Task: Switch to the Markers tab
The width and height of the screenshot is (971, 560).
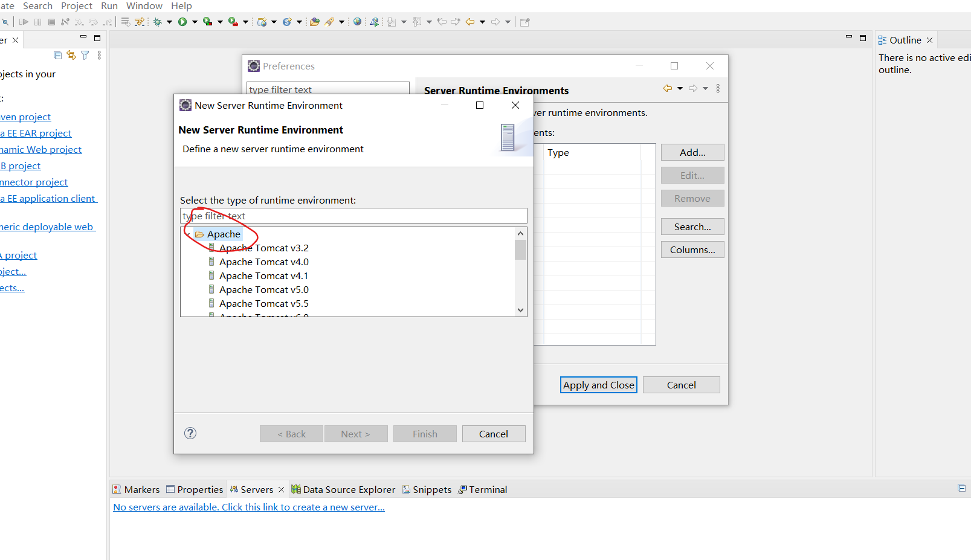Action: (x=136, y=489)
